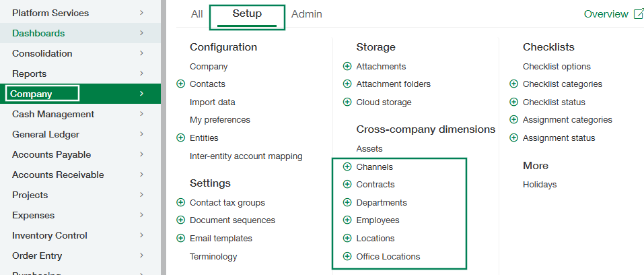Open the Order Entry menu item
Viewport: 644px width, 275px height.
80,255
